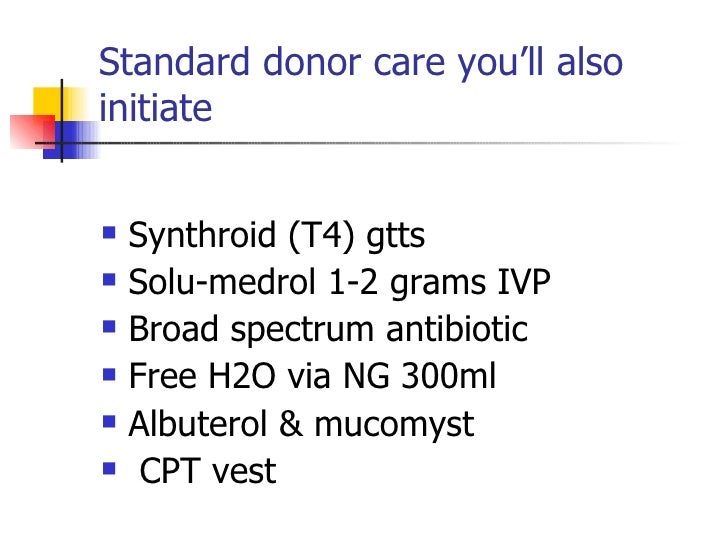Click the bullet beside Broad spectrum antibiotic
728x546 pixels.
pos(109,327)
